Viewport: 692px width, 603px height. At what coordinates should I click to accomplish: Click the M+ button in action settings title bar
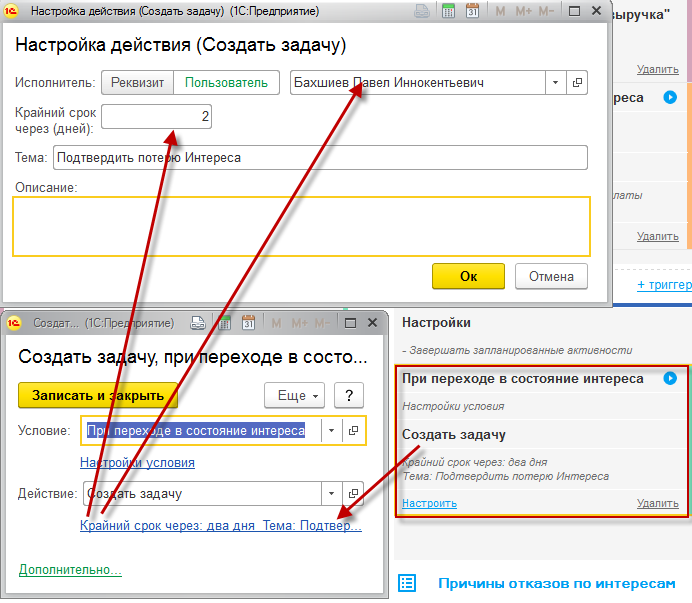(x=523, y=11)
